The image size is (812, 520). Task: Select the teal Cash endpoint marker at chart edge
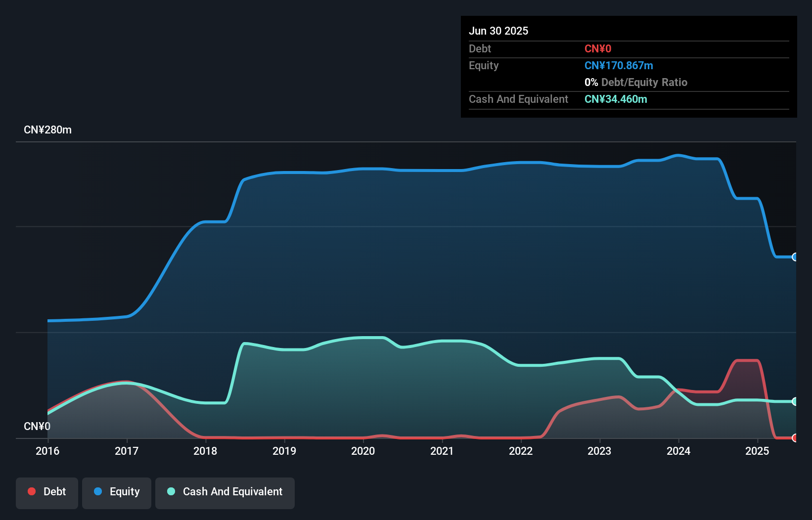795,402
